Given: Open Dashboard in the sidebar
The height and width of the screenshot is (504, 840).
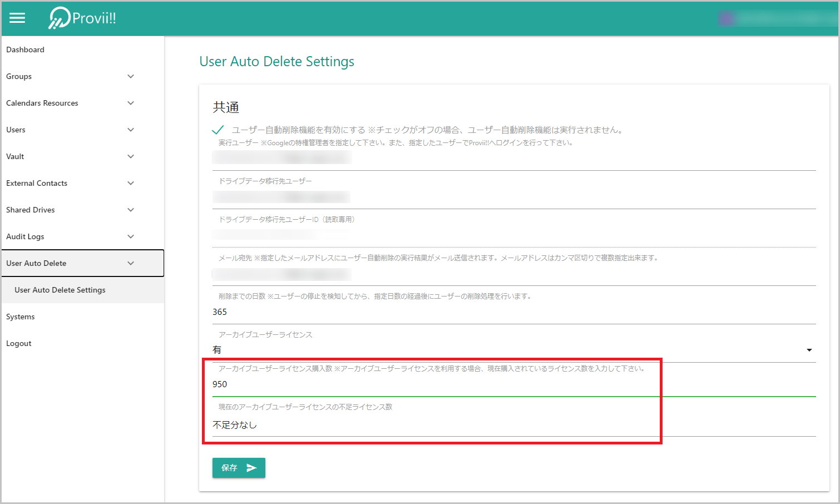Looking at the screenshot, I should [82, 50].
